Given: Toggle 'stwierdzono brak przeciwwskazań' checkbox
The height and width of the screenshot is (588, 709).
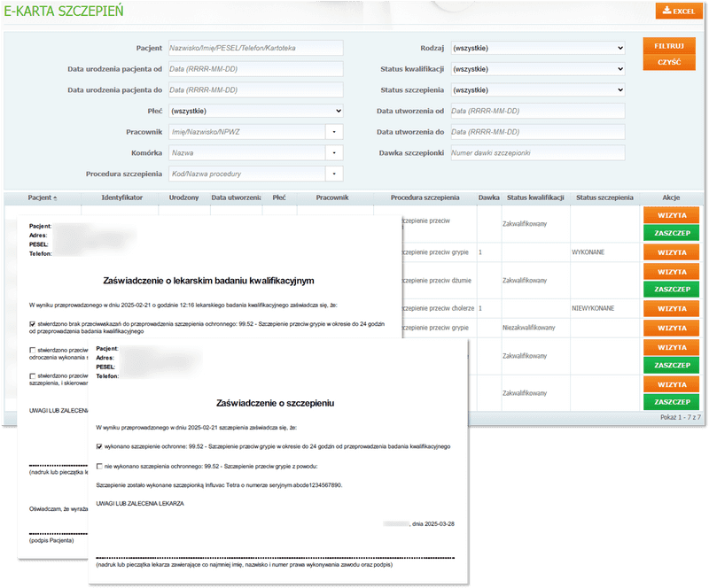Looking at the screenshot, I should pyautogui.click(x=32, y=324).
